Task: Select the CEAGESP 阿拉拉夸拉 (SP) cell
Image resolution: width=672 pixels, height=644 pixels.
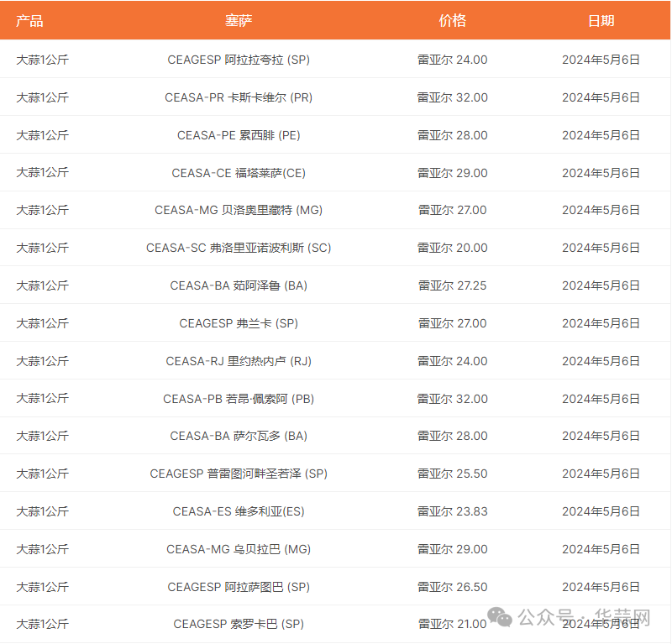Action: (x=239, y=60)
